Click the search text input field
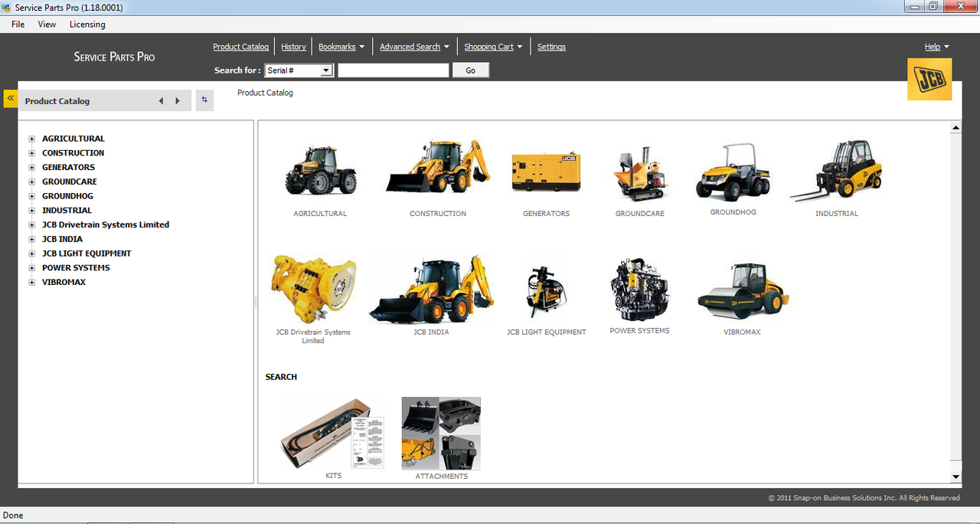 pyautogui.click(x=394, y=70)
